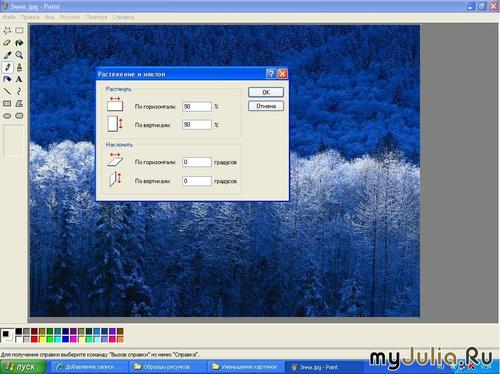500x374 pixels.
Task: Select the Free-form select tool
Action: tap(7, 31)
